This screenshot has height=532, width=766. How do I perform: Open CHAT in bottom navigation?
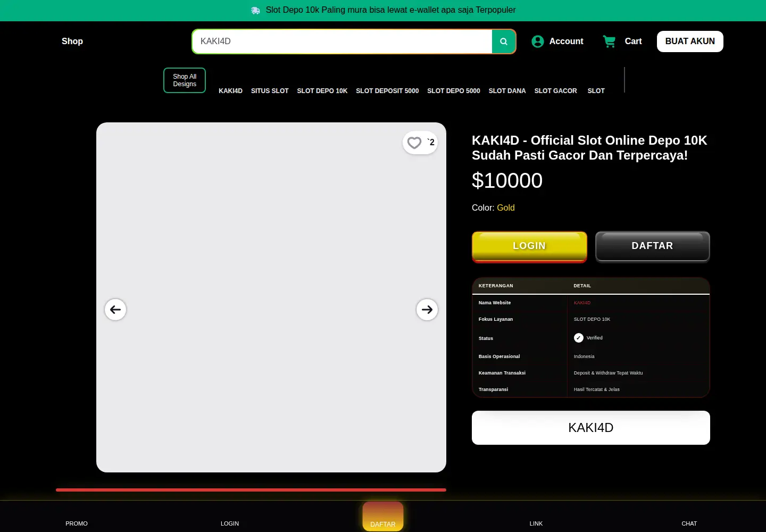coord(689,523)
